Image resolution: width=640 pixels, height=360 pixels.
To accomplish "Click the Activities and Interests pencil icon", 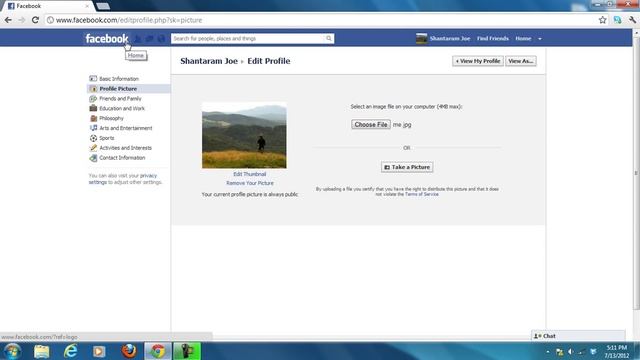I will pos(93,148).
